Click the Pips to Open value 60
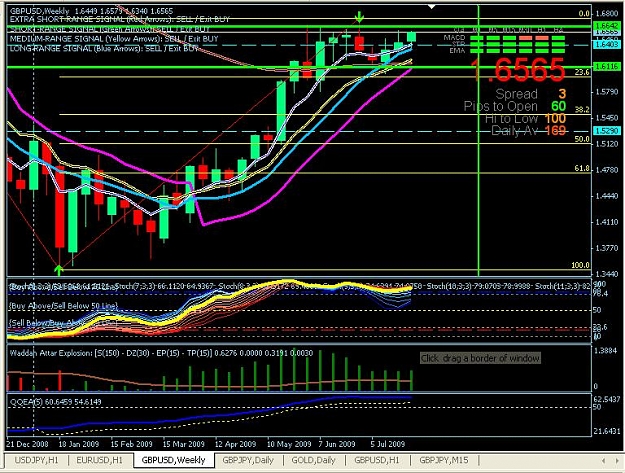 [x=559, y=106]
